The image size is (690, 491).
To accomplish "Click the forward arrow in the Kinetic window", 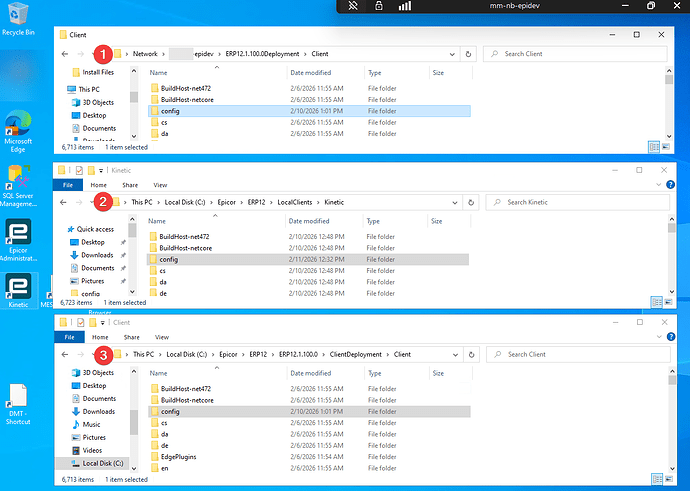I will pos(79,202).
